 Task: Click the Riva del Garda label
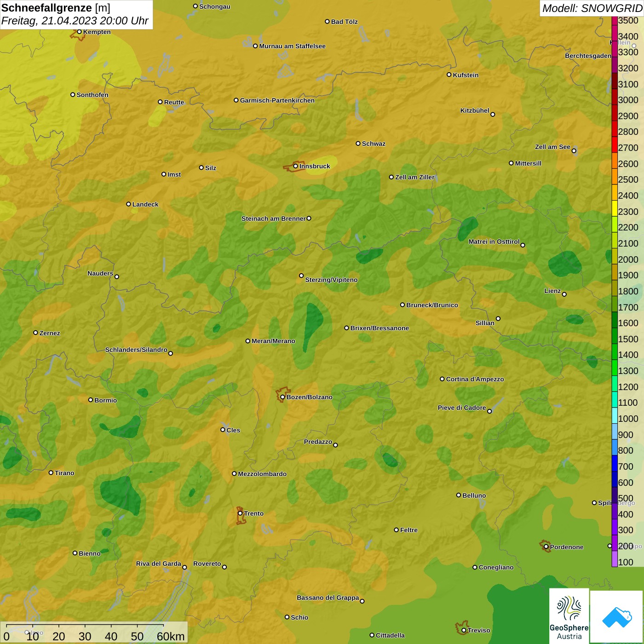pos(158,563)
